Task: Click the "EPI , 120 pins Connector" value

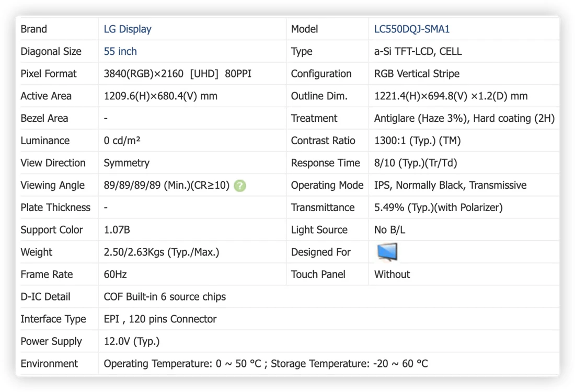Action: [160, 319]
